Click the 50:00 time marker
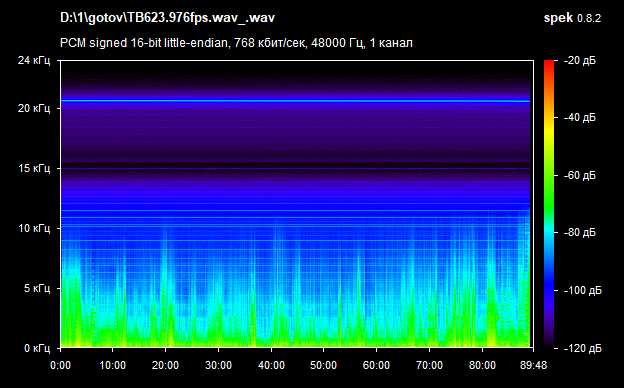Viewport: 624px width, 388px height. pyautogui.click(x=323, y=365)
